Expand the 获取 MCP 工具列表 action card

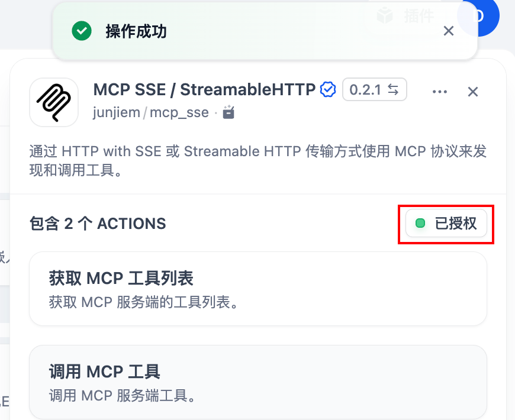pyautogui.click(x=258, y=289)
